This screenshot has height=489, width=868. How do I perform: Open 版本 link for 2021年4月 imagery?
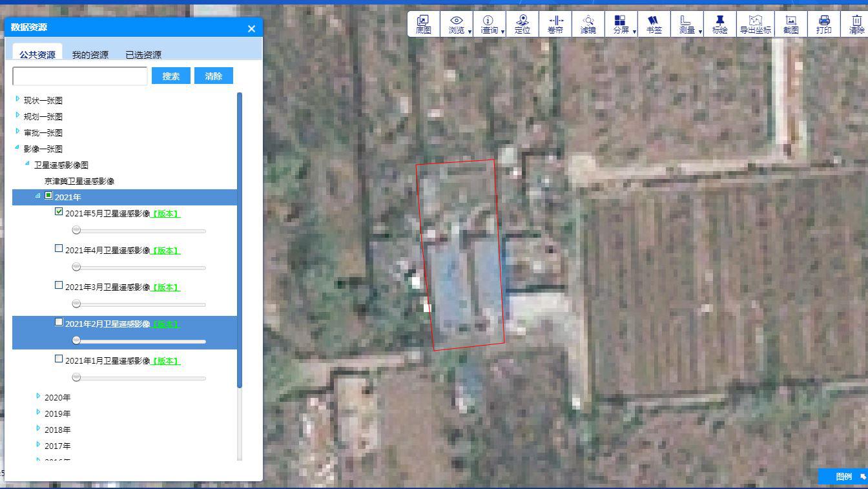tap(165, 251)
